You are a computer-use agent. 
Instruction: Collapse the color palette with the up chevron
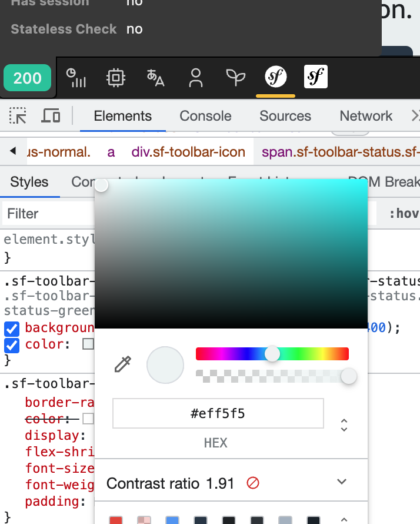coord(344,520)
